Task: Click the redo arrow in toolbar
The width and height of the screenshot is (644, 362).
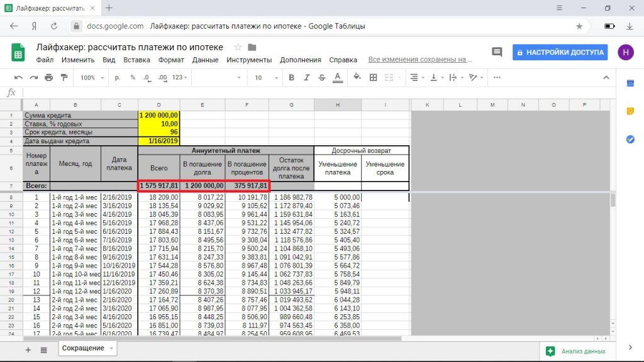Action: coord(34,77)
